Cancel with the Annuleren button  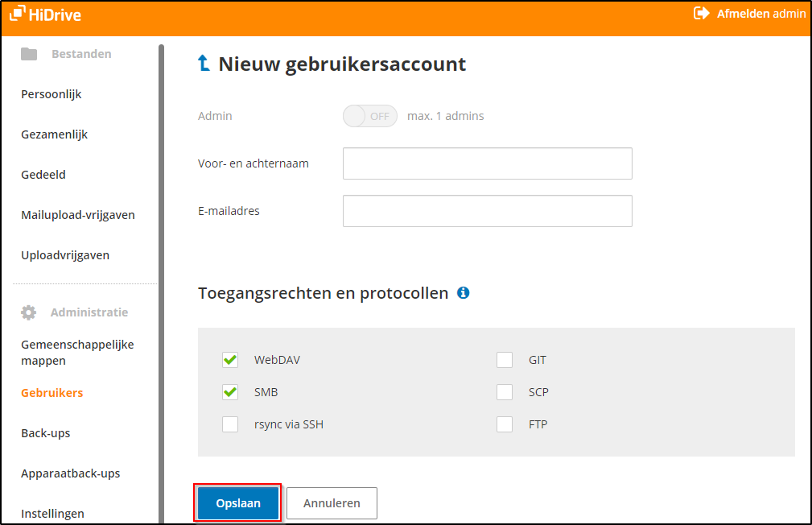tap(332, 502)
